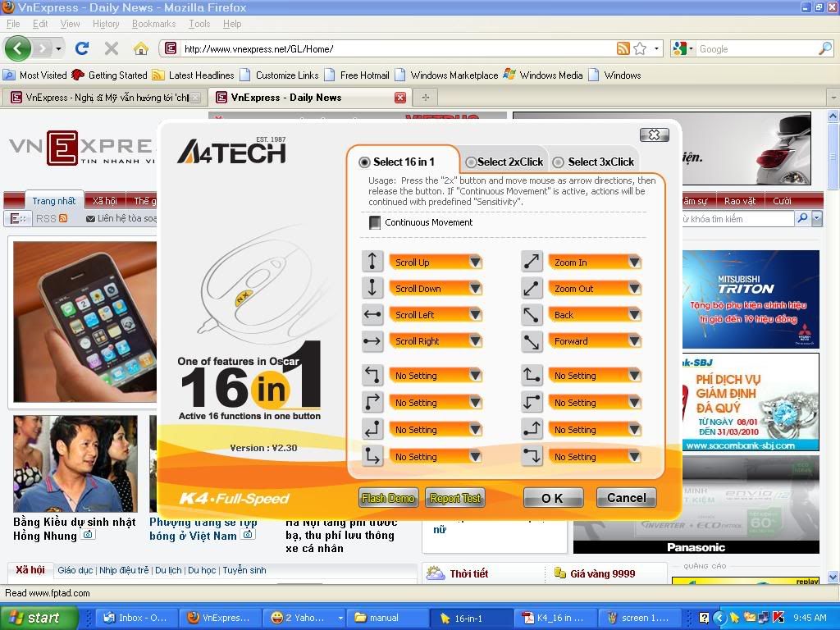Click the diagonal arrow icon beside Zoom In
This screenshot has width=840, height=630.
pos(532,262)
